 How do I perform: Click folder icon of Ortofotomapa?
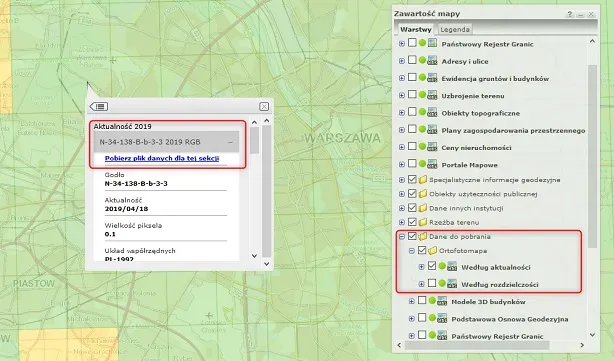click(x=432, y=251)
